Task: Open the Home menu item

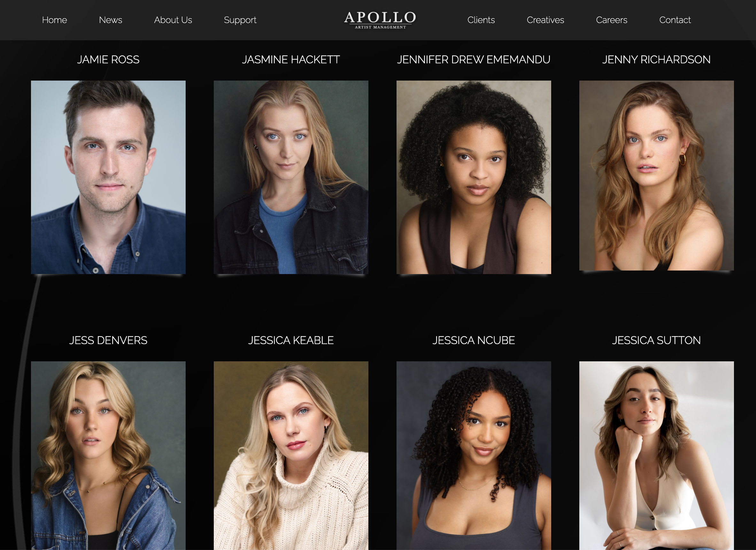Action: coord(54,20)
